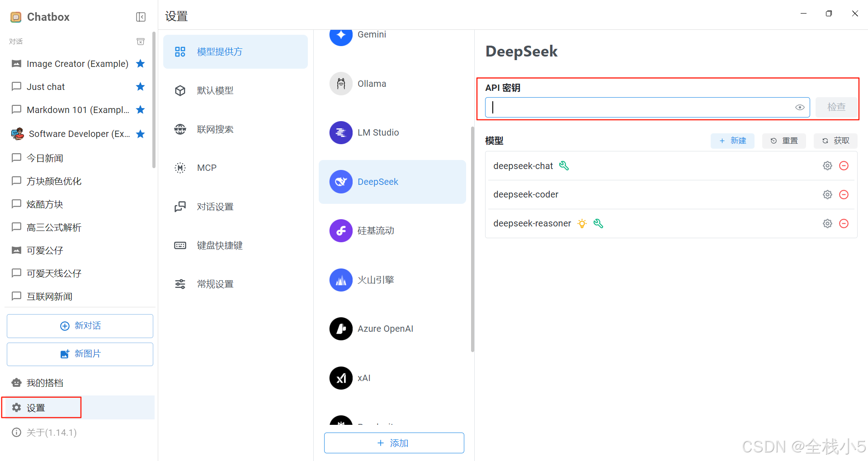The height and width of the screenshot is (461, 868).
Task: Open the 今日新闻 conversation
Action: tap(78, 158)
